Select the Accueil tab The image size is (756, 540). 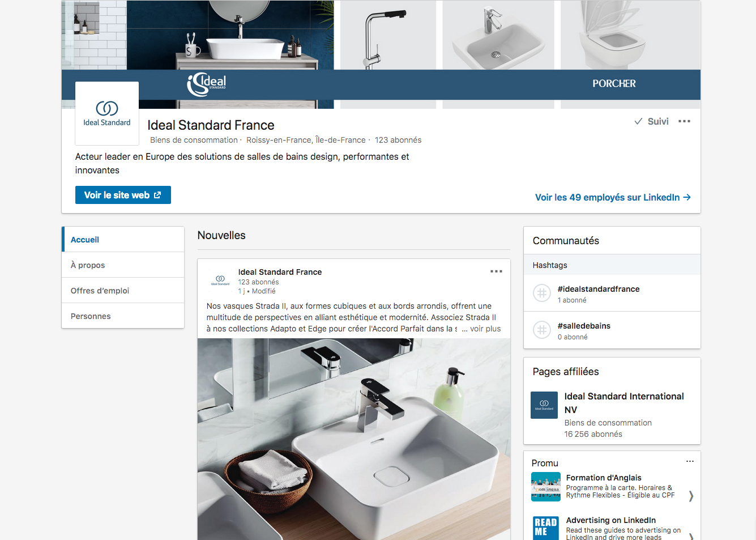[123, 240]
